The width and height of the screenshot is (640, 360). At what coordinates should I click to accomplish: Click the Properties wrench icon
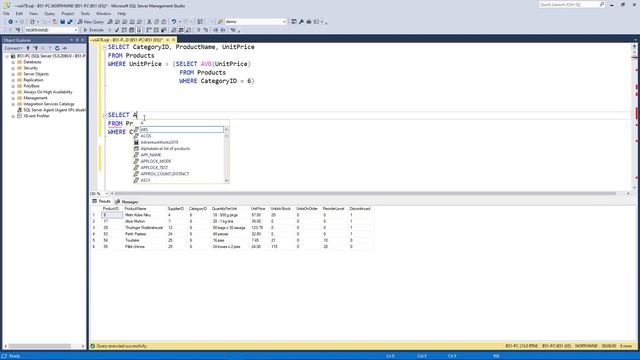tap(301, 22)
